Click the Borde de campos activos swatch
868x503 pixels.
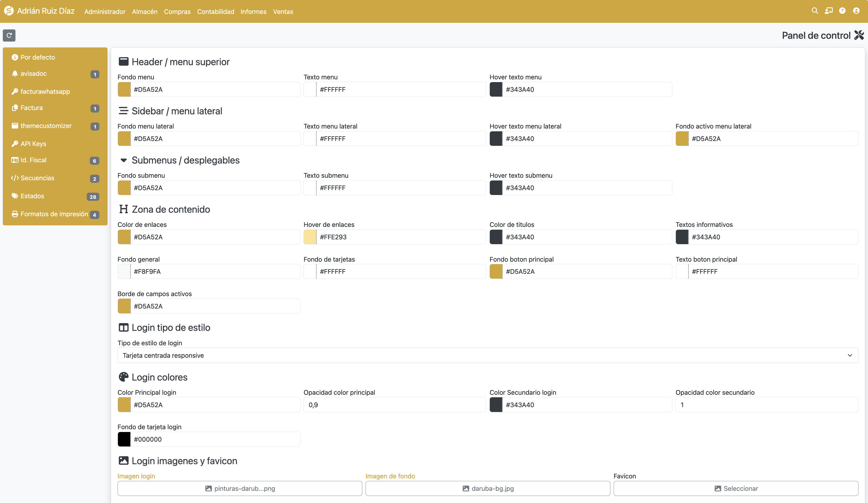tap(124, 306)
